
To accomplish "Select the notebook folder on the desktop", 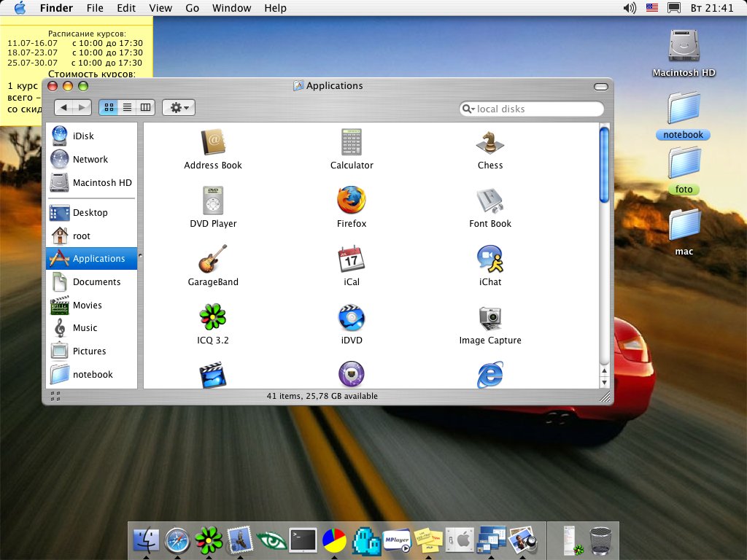I will coord(684,108).
